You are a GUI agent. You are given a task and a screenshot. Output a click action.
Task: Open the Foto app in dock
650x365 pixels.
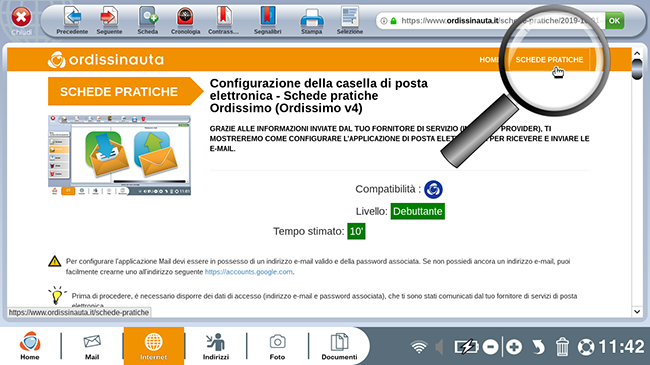[x=277, y=346]
